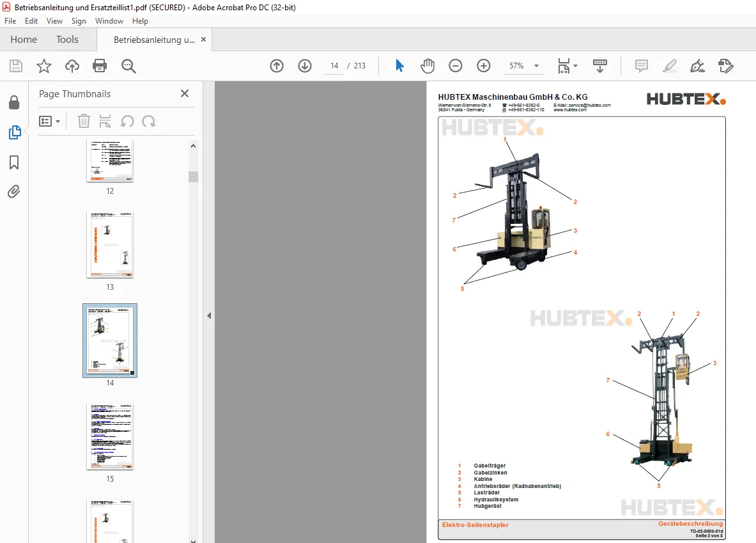756x543 pixels.
Task: Close the Page Thumbnails panel
Action: [185, 93]
